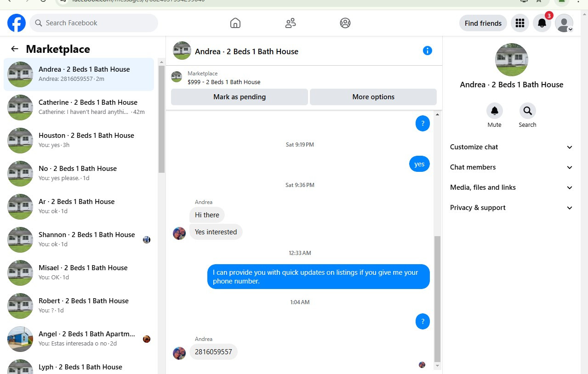Click the '$999 - 2 Beds 1 Bath House' listing text
Screen dimensions: 588x374
click(x=224, y=82)
